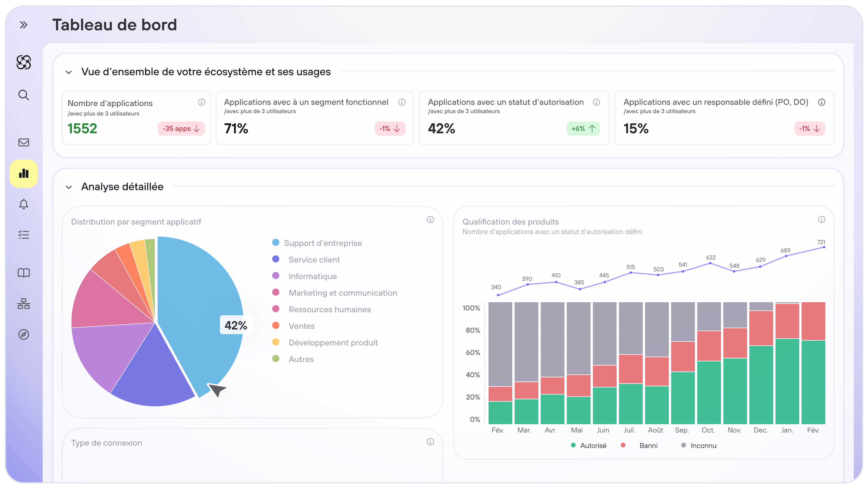Open the compass explore icon in sidebar
The width and height of the screenshot is (868, 488).
click(23, 334)
